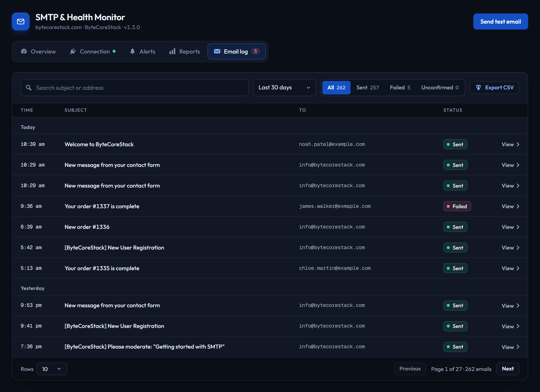Image resolution: width=540 pixels, height=392 pixels.
Task: View the failed order #1337 email
Action: tap(510, 207)
